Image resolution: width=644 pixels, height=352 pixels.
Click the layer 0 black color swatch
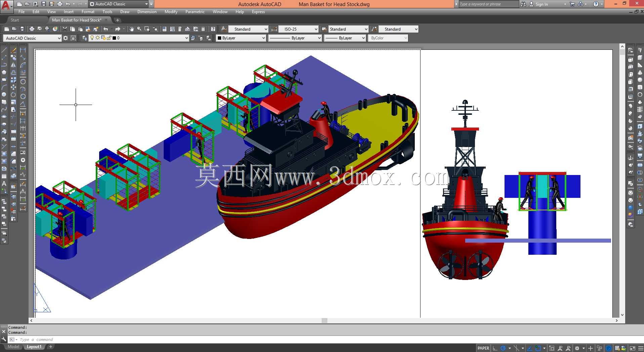click(114, 38)
